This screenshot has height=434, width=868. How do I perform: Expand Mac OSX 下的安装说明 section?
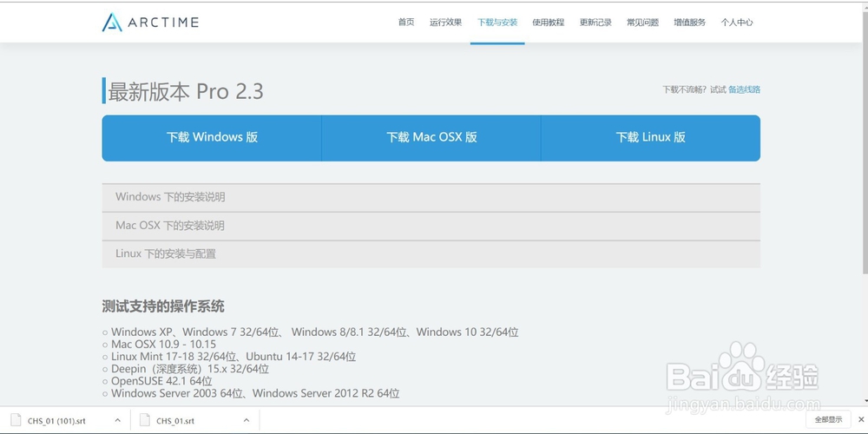point(431,226)
